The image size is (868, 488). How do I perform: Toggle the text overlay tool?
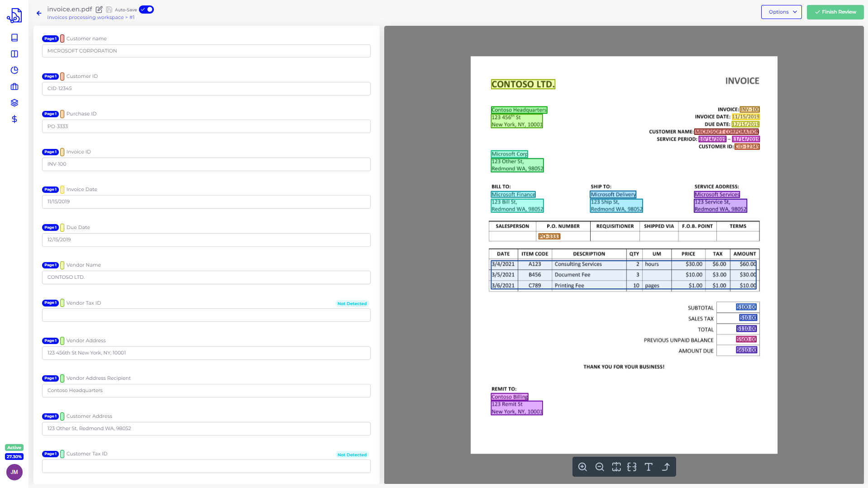coord(649,467)
